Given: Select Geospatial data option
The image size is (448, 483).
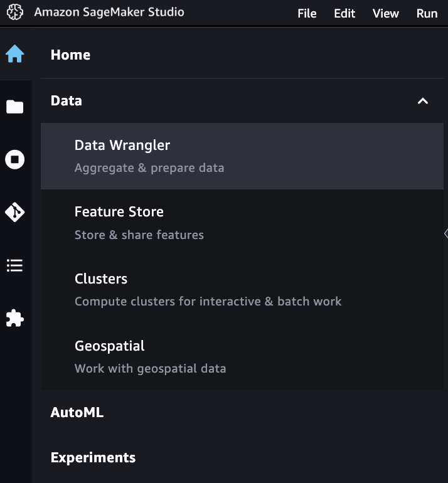Looking at the screenshot, I should coord(242,357).
